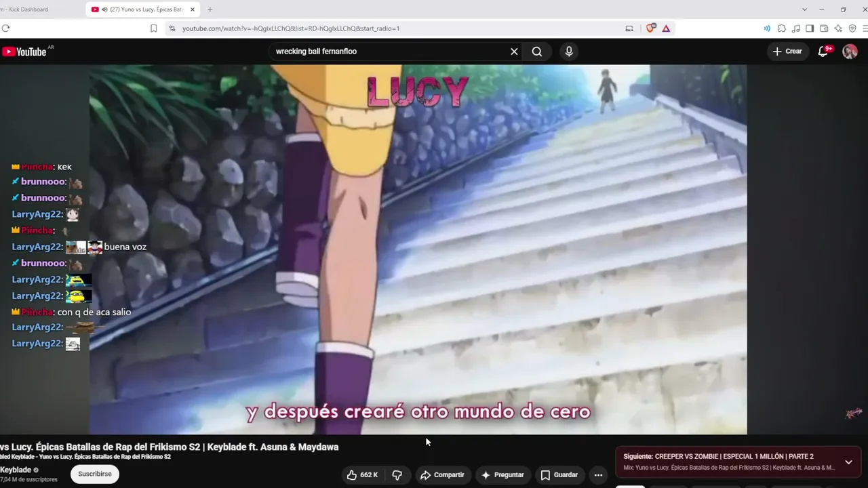Like the video with thumbs up 662 K
This screenshot has width=868, height=488.
click(x=363, y=475)
